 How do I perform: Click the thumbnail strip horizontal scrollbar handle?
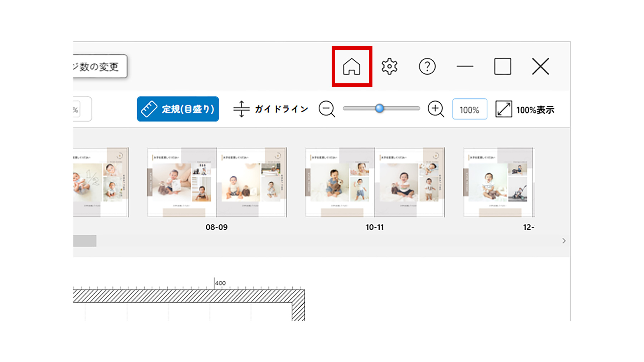85,241
